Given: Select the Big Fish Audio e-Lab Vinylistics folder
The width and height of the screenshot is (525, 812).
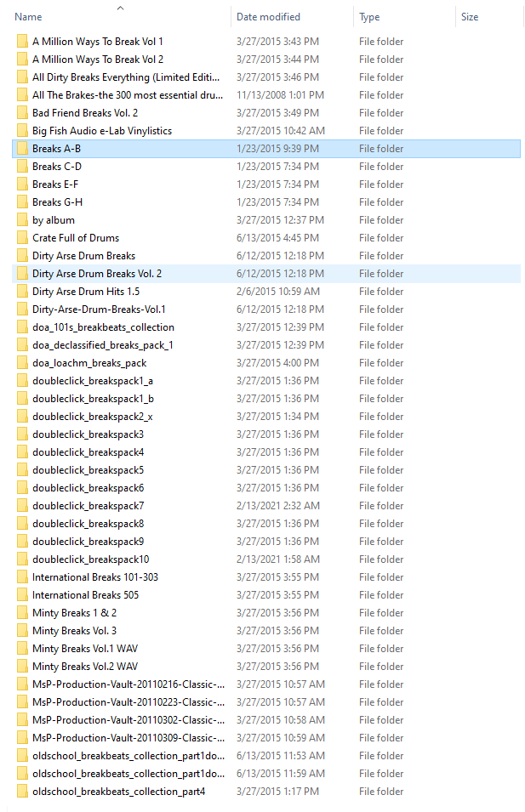Looking at the screenshot, I should click(102, 131).
